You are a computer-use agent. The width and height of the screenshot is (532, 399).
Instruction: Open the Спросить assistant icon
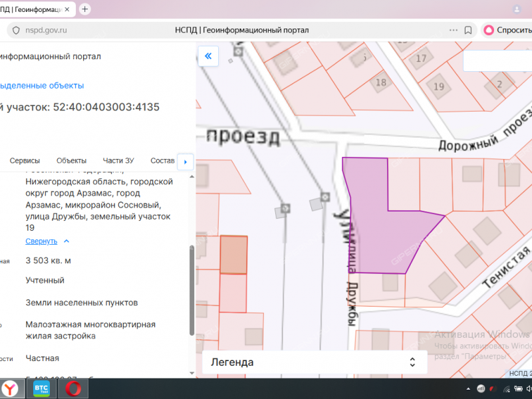pyautogui.click(x=489, y=30)
